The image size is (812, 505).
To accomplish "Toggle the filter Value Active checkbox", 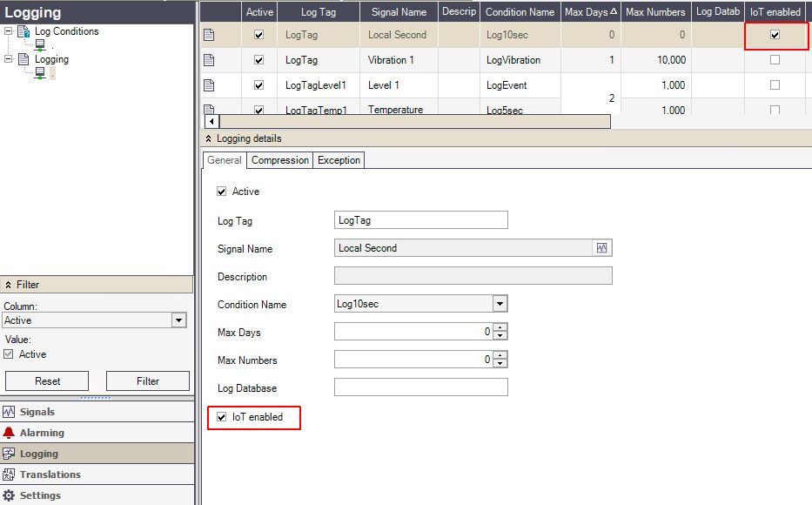I will [x=9, y=354].
